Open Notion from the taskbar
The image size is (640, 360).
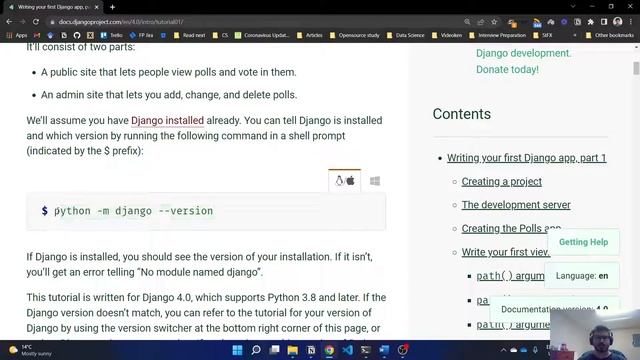[x=311, y=350]
